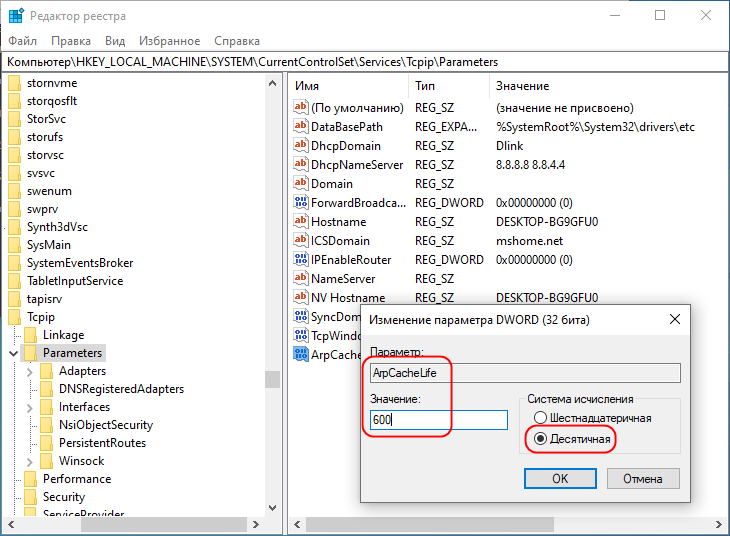Open the Избранное menu
Viewport: 730px width, 536px height.
[x=169, y=41]
